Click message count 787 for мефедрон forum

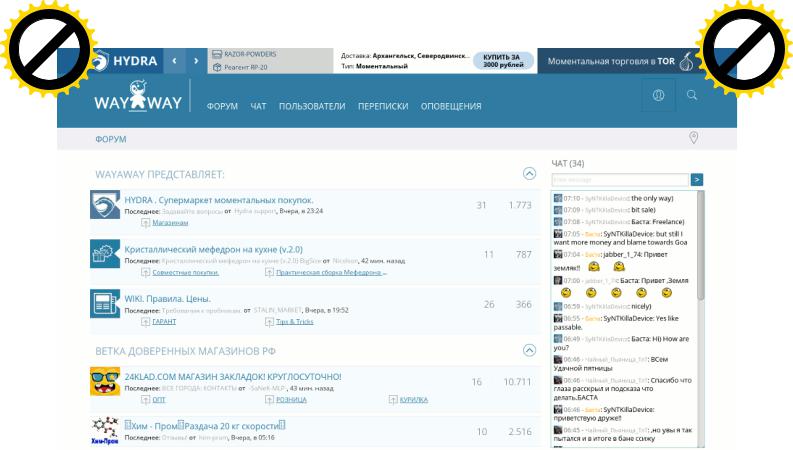point(523,254)
